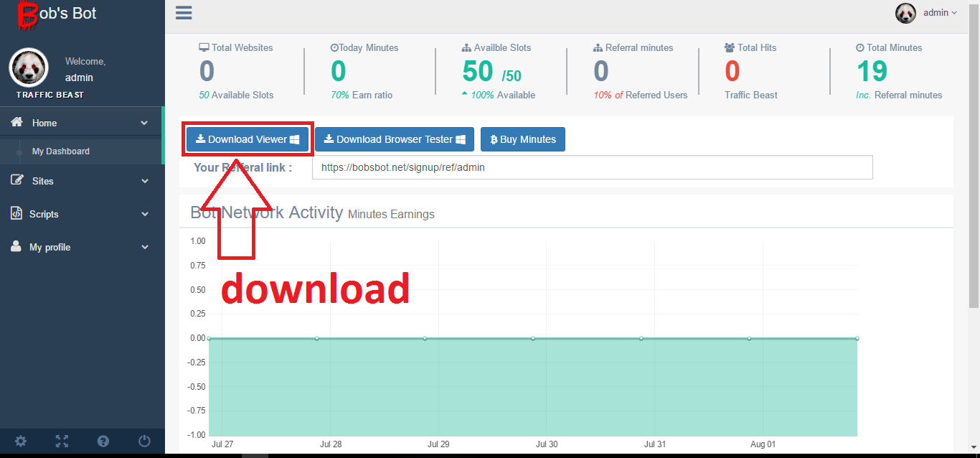Select the Sites sidebar icon
Screen dimensions: 980x458
pyautogui.click(x=16, y=181)
